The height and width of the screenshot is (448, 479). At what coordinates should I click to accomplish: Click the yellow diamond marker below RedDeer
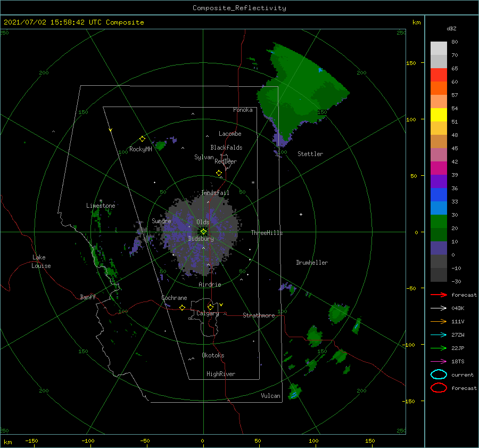(219, 173)
